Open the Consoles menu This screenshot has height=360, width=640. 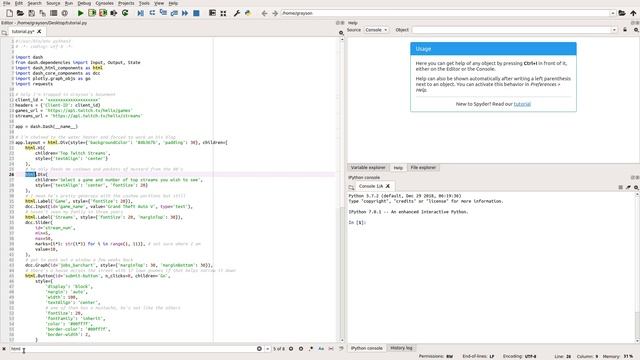pyautogui.click(x=104, y=3)
